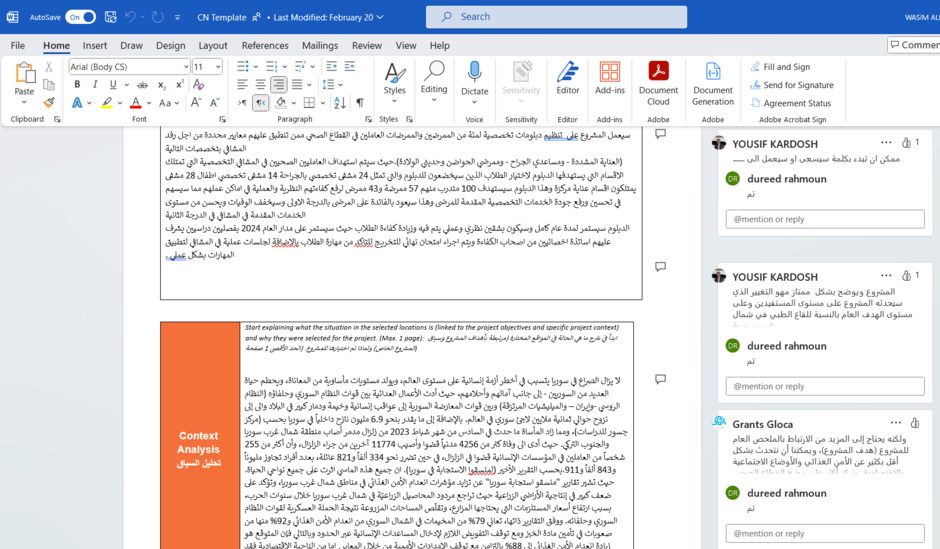940x549 pixels.
Task: Open the font name dropdown
Action: pos(186,67)
